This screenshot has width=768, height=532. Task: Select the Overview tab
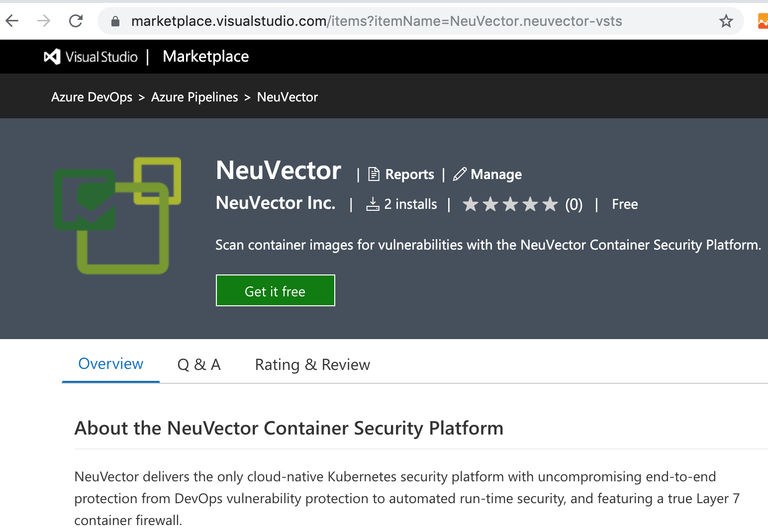110,363
